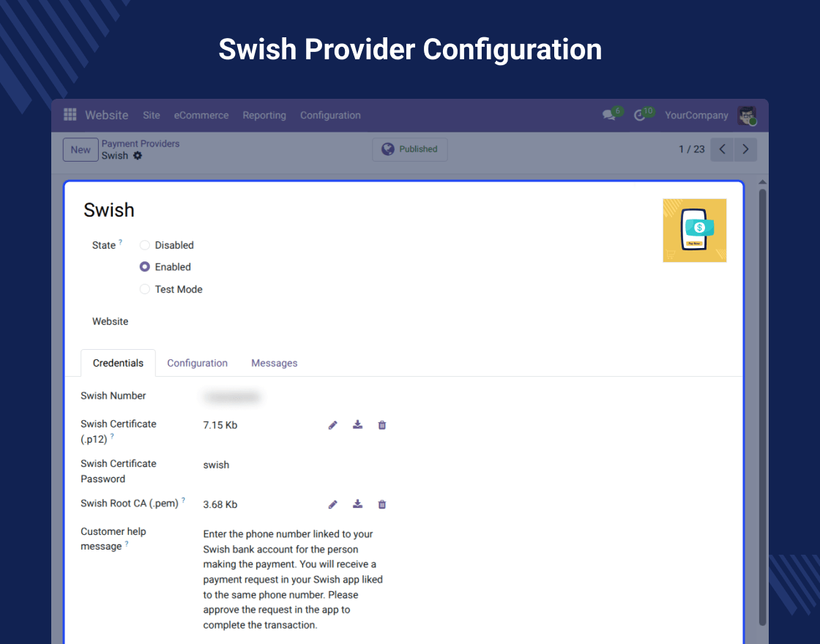Toggle the Published status button
820x644 pixels.
(x=409, y=149)
